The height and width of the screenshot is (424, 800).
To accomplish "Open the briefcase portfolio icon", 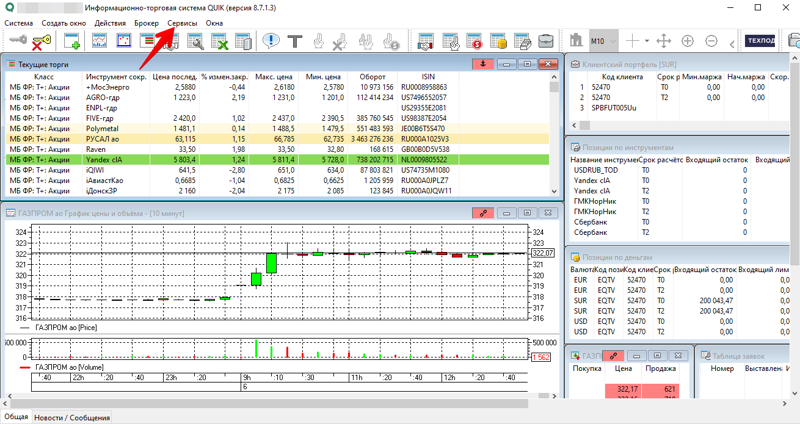I will point(546,41).
